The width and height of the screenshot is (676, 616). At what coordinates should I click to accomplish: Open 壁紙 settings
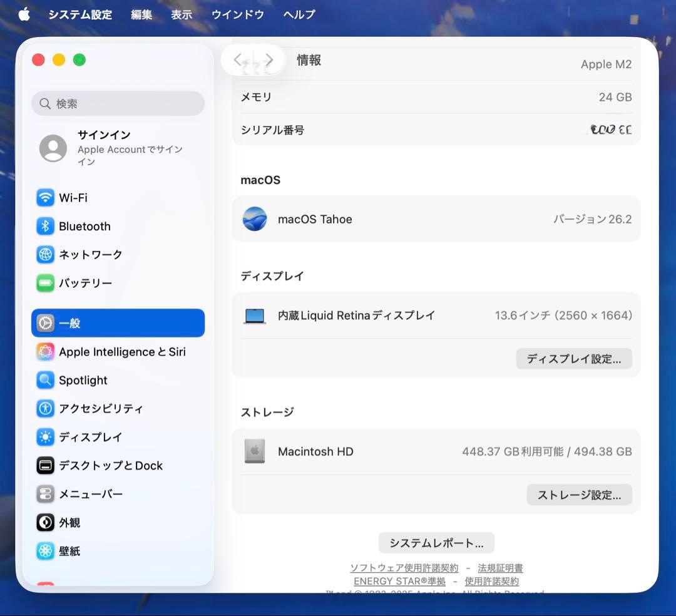[72, 551]
